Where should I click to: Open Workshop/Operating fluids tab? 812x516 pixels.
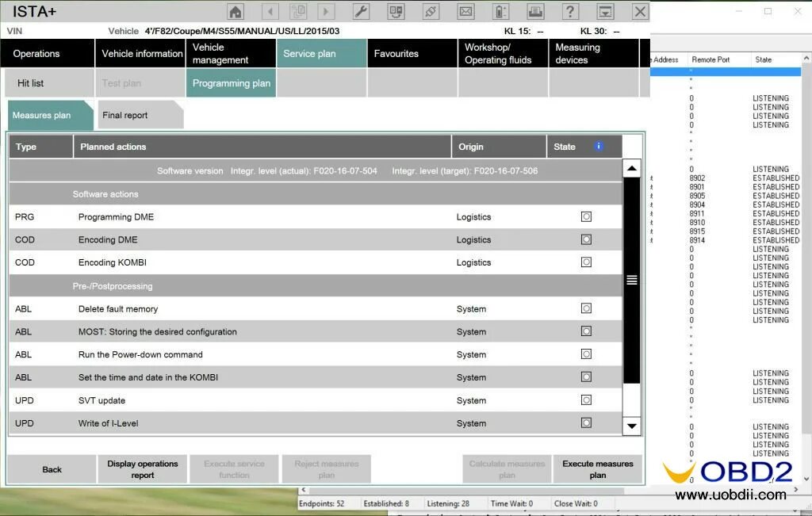503,53
